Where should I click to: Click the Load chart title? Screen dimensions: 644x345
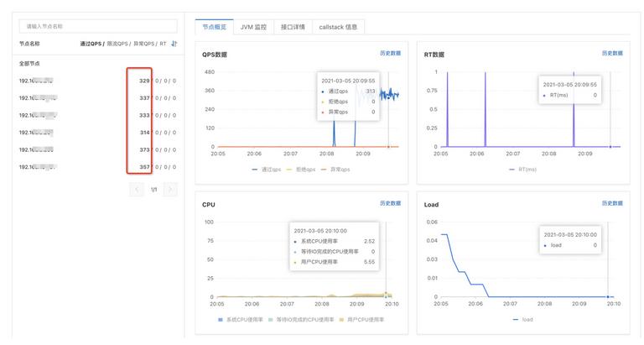click(431, 205)
